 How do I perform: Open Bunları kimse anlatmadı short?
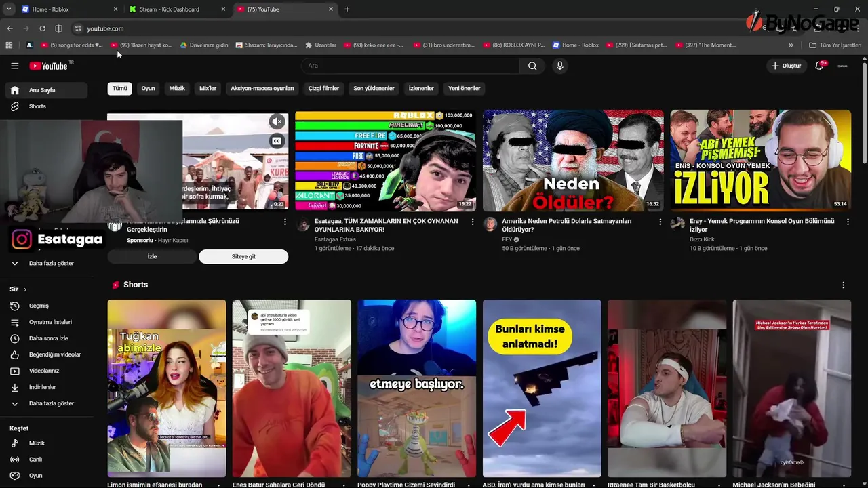[x=542, y=388]
